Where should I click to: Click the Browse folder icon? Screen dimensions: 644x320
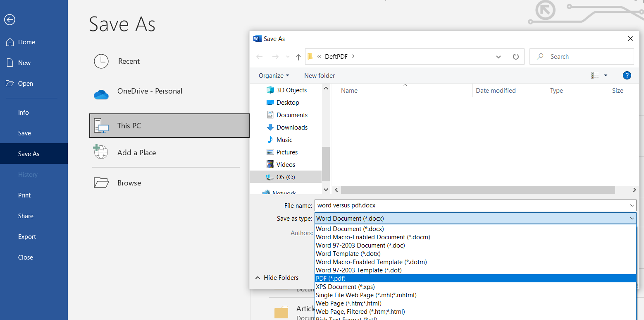point(101,183)
